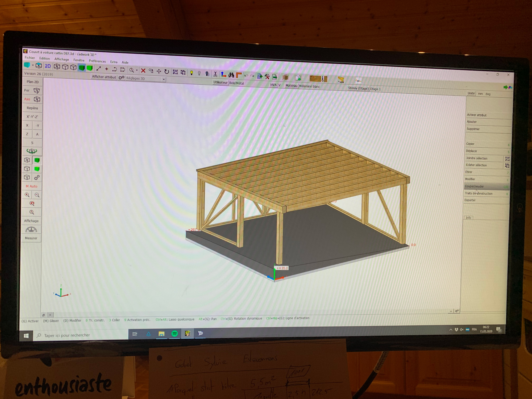
Task: Click the crossed tools settings icon
Action: (x=267, y=77)
